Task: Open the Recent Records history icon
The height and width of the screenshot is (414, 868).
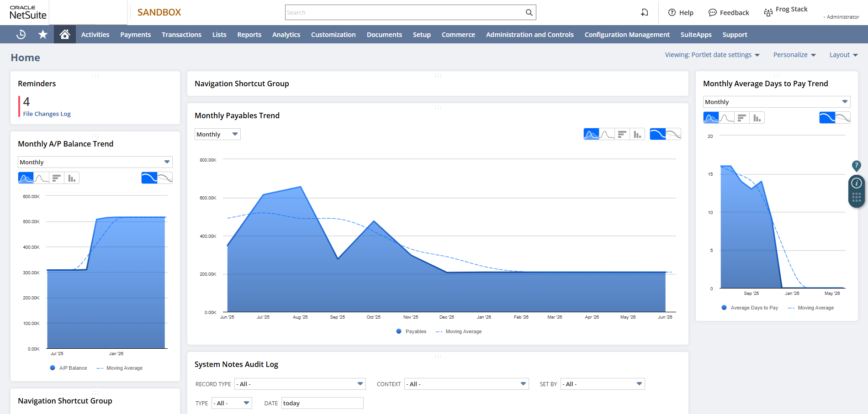Action: [21, 34]
